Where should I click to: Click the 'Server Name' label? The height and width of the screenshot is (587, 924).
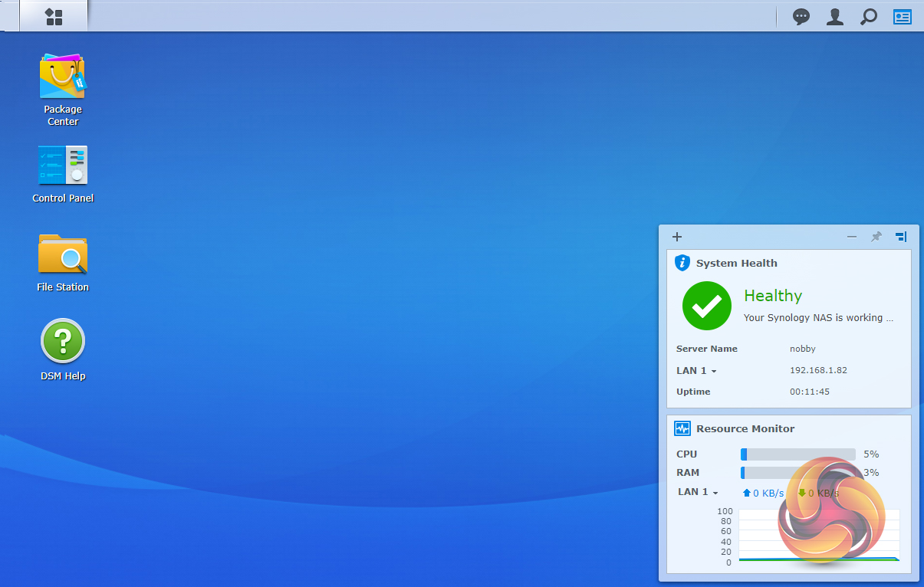click(x=707, y=349)
